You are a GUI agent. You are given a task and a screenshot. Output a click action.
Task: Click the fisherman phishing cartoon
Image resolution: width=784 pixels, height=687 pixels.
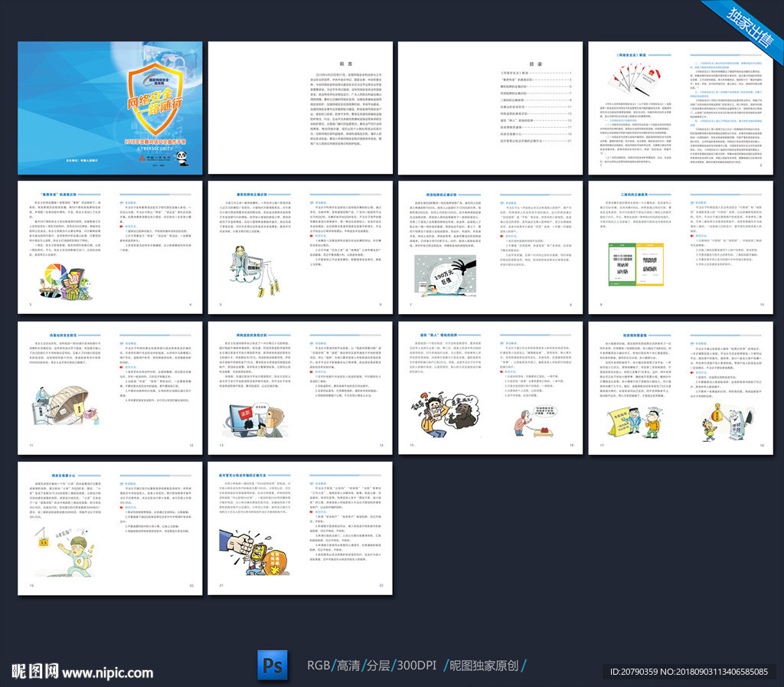(x=254, y=270)
